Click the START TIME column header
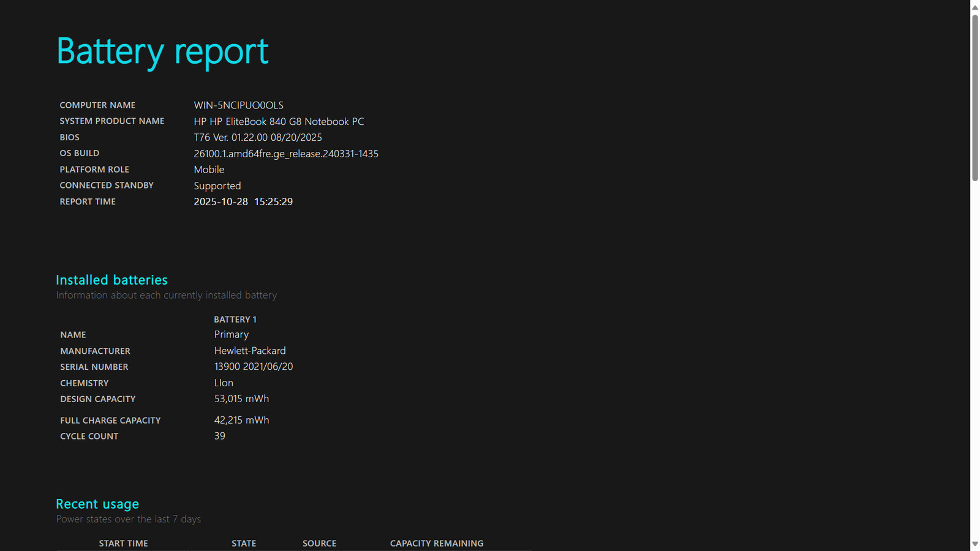Image resolution: width=980 pixels, height=551 pixels. tap(124, 544)
